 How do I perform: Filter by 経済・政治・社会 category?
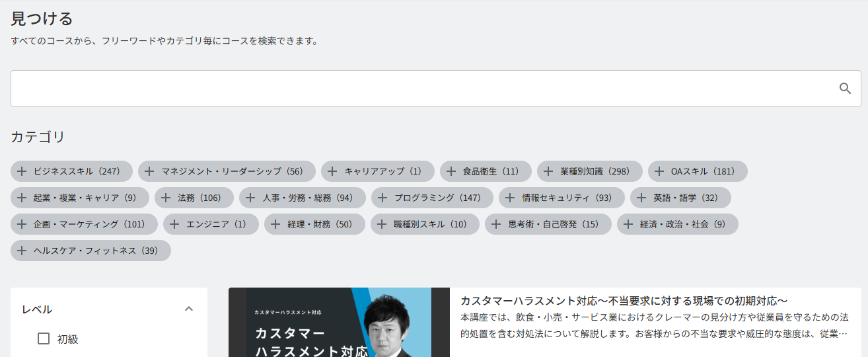click(x=678, y=224)
